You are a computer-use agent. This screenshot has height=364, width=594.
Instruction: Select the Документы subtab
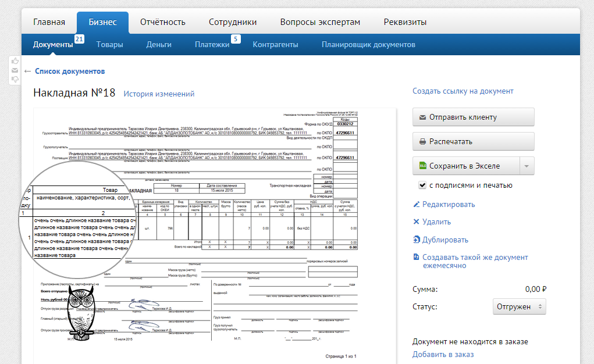[x=53, y=45]
